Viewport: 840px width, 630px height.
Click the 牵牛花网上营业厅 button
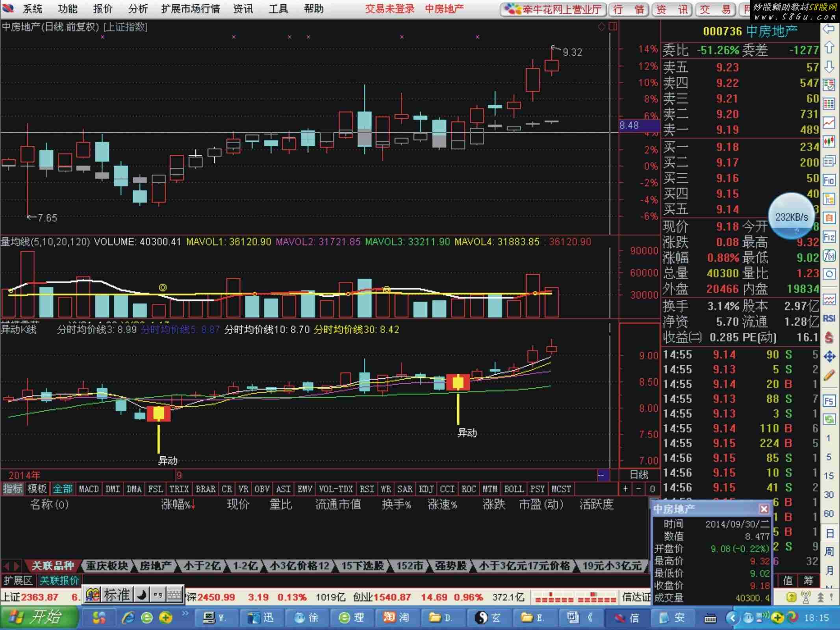pyautogui.click(x=553, y=9)
